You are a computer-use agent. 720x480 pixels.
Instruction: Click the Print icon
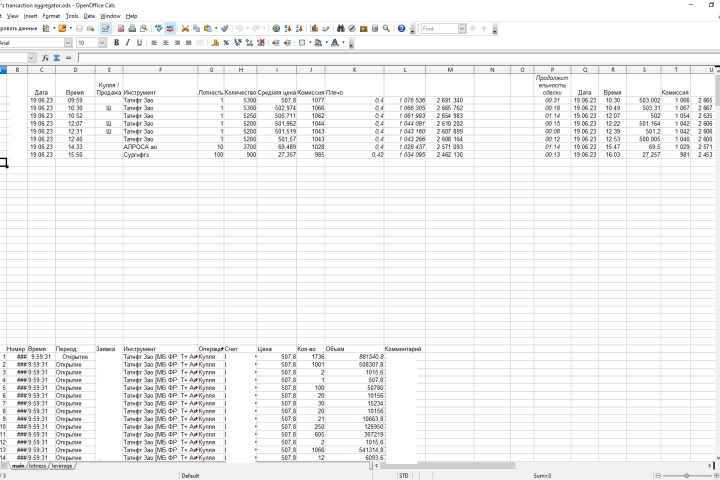[x=132, y=28]
